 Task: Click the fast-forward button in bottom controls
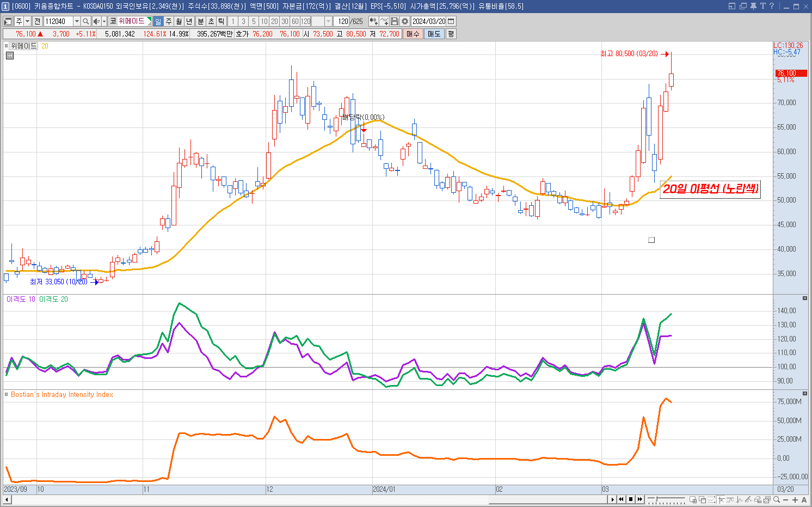640,499
